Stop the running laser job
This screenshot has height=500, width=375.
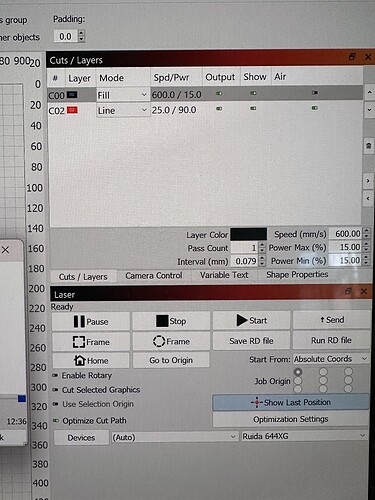(x=171, y=321)
